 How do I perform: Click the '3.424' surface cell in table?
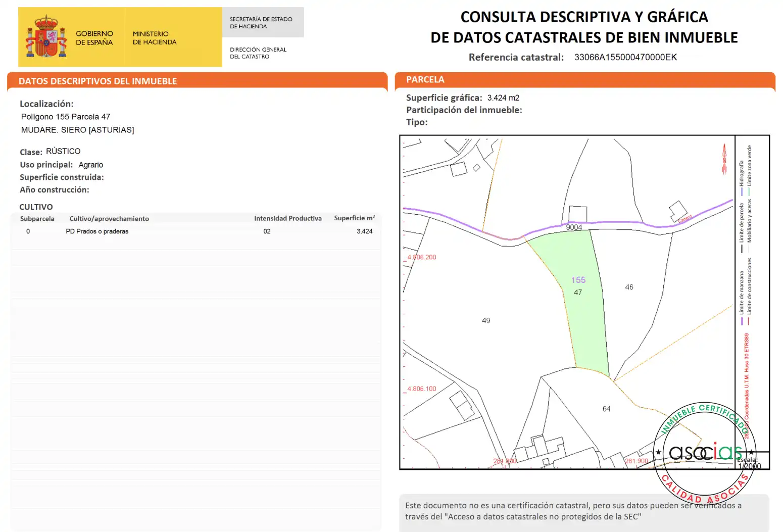point(365,231)
